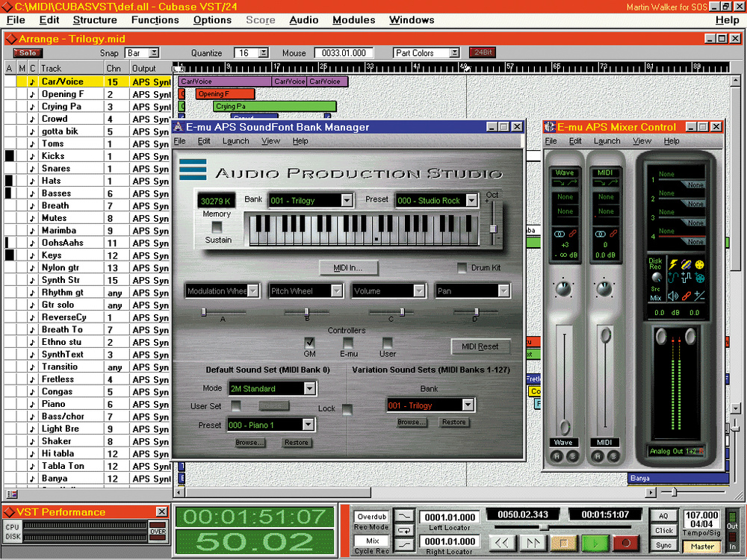Open the Bank 001 - Trilogy dropdown
747x560 pixels.
coord(347,200)
